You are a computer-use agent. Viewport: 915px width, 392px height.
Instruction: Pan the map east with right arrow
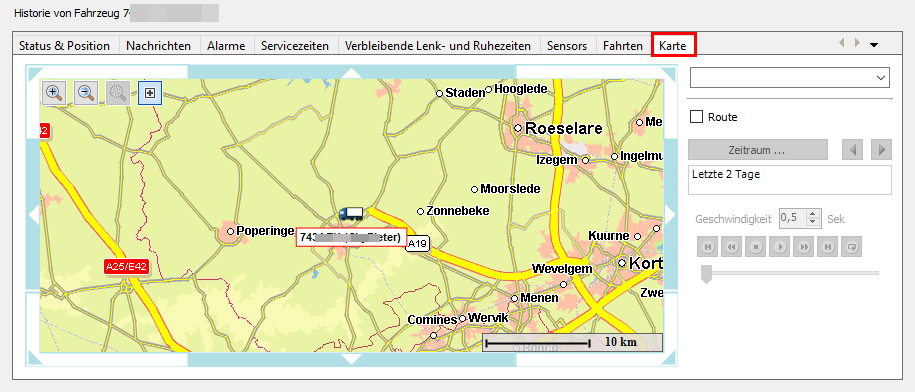[670, 215]
